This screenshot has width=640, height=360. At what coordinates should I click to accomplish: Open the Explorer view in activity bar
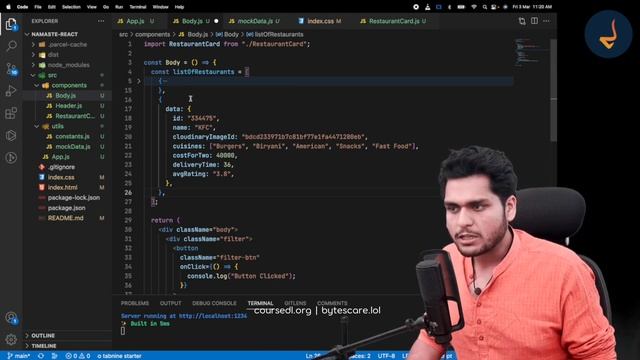tap(11, 24)
